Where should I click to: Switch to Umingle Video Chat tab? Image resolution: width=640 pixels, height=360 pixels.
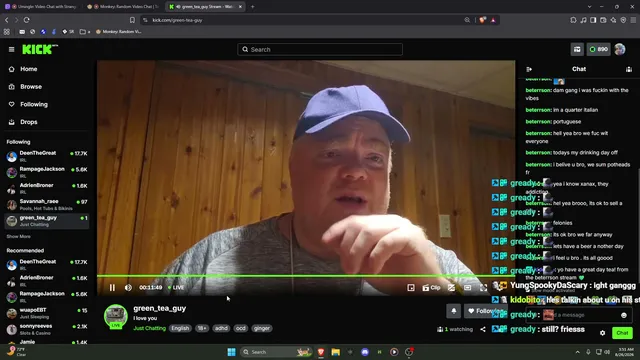(41, 7)
